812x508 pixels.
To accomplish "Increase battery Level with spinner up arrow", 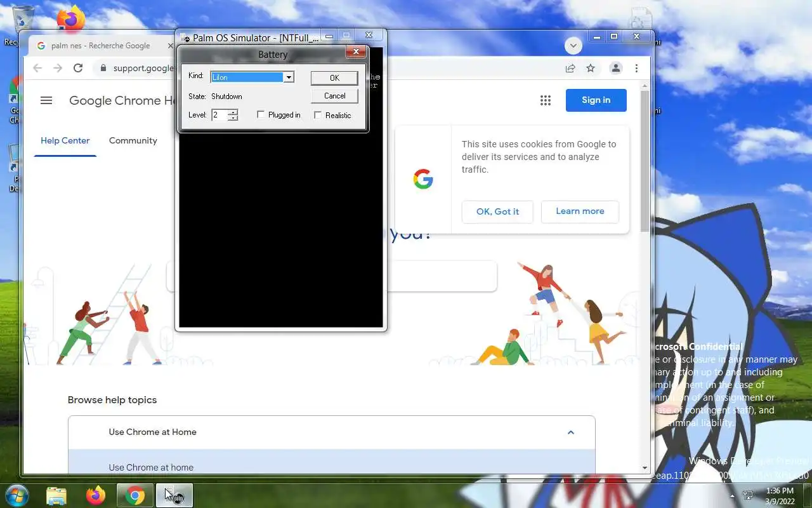I will coord(233,112).
